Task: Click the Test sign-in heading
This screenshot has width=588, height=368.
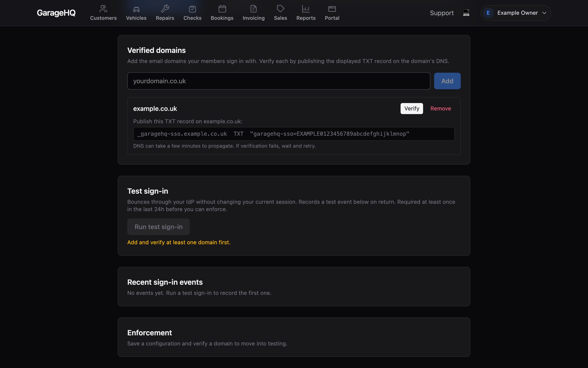Action: (x=148, y=191)
